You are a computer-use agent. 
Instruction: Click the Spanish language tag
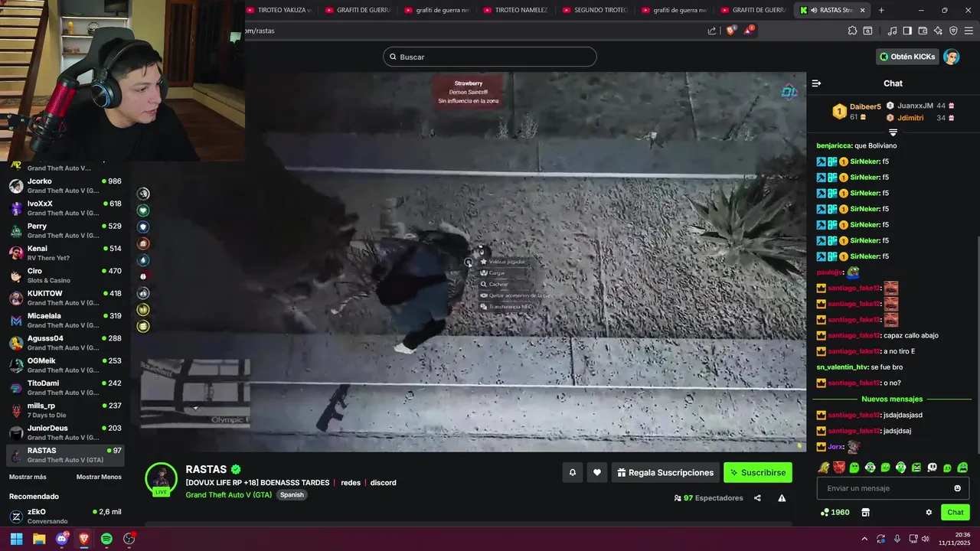[292, 494]
